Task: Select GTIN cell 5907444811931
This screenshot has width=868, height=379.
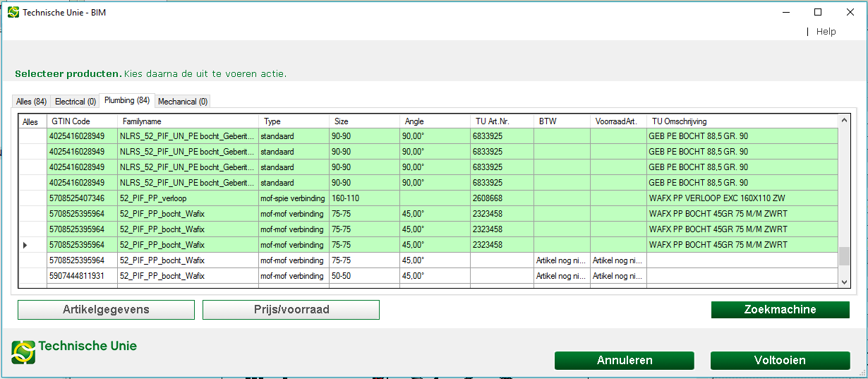Action: pyautogui.click(x=82, y=276)
